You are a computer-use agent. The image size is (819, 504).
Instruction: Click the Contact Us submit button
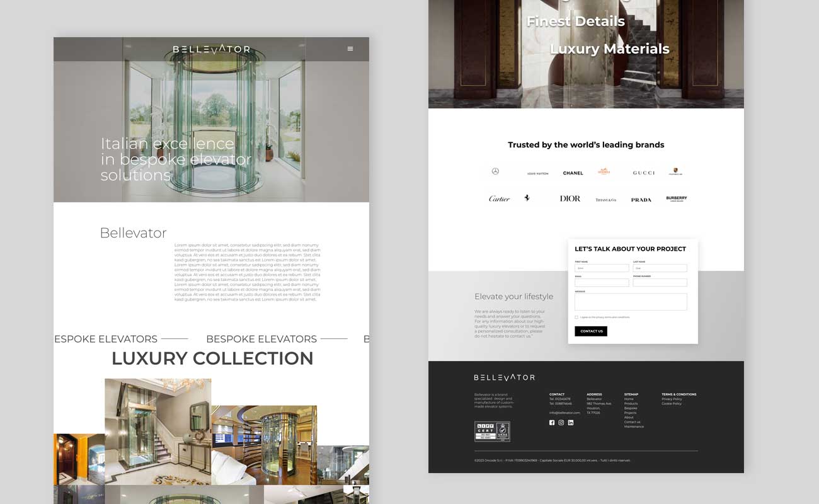pos(591,331)
